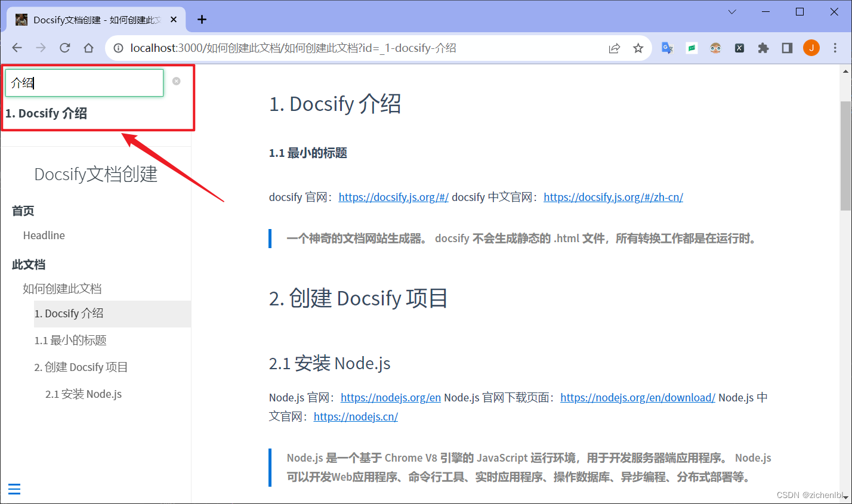Viewport: 852px width, 504px height.
Task: Click the 1.1 最小的标题 heading in content
Action: coord(308,153)
